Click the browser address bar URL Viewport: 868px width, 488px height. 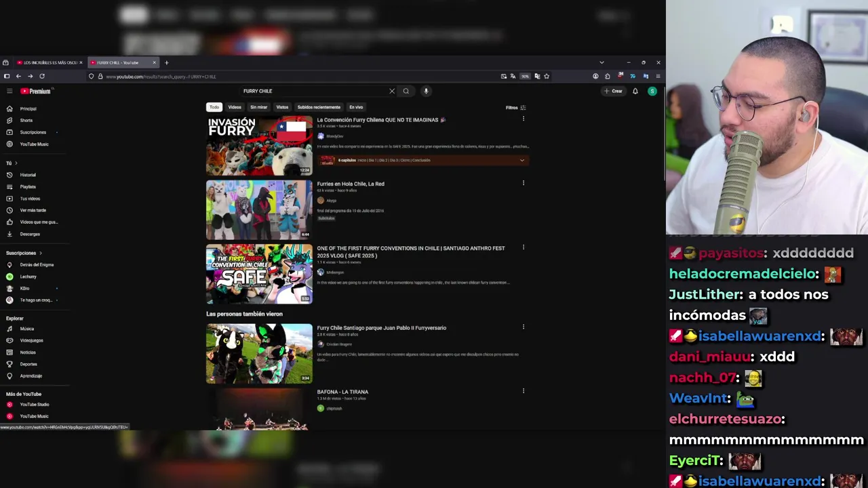click(161, 77)
